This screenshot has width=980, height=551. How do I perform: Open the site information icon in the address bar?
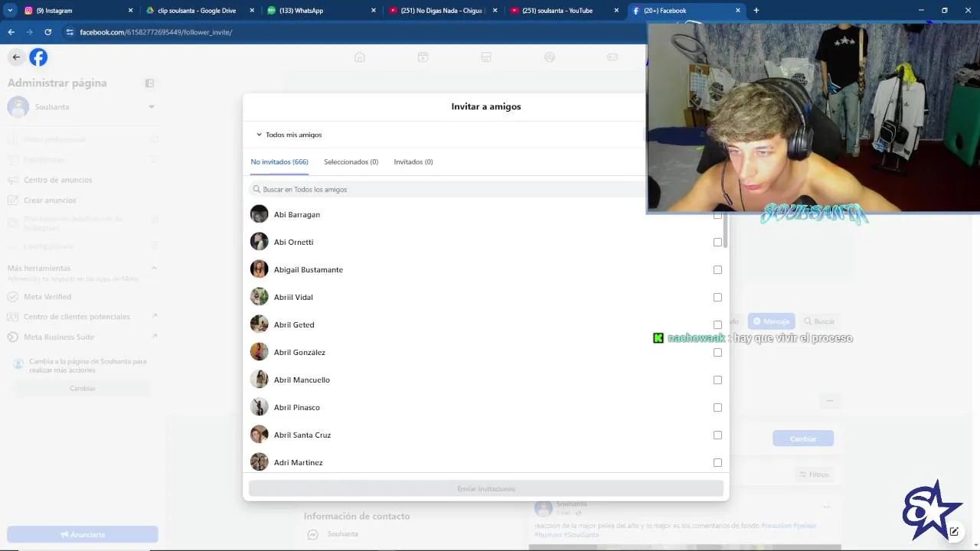tap(70, 32)
